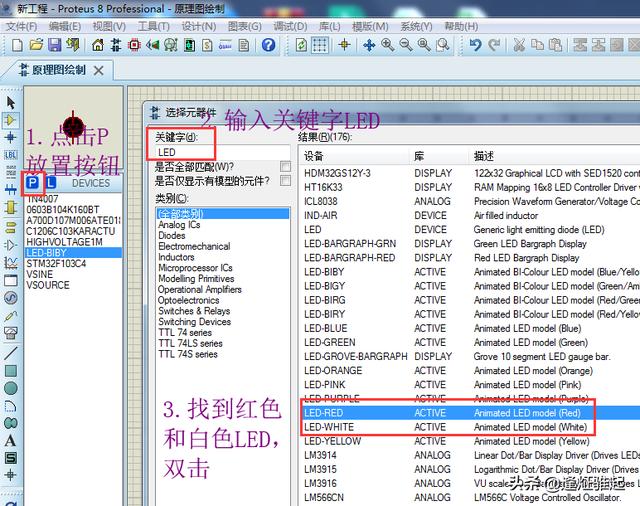Select LED-RED in results list

pyautogui.click(x=469, y=413)
